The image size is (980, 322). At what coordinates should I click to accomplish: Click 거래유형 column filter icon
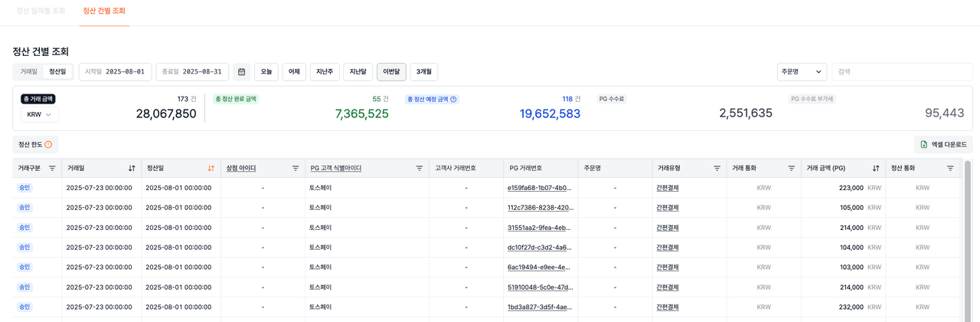click(x=717, y=168)
